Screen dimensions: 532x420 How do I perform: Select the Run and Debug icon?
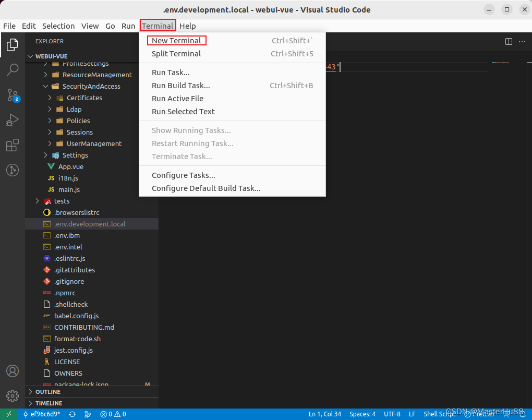click(x=12, y=120)
